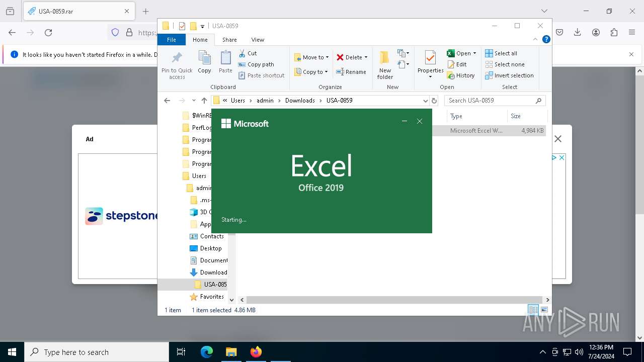The image size is (644, 362).
Task: Click Edit in the Open group
Action: [x=457, y=64]
